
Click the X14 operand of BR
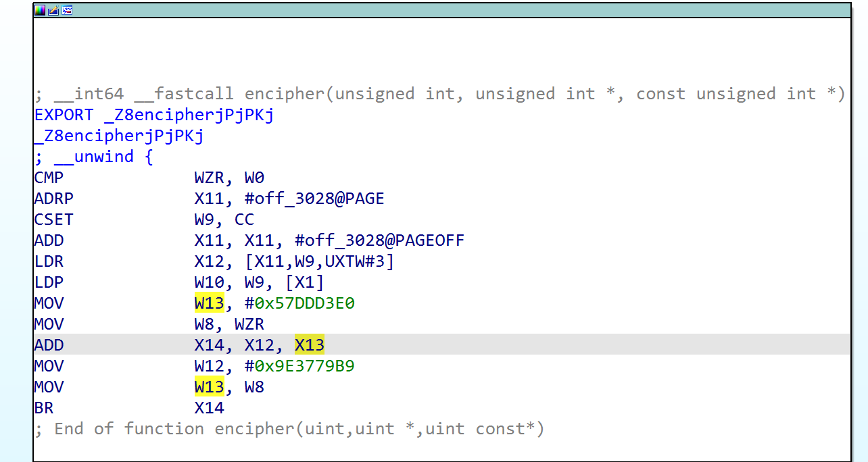point(209,408)
